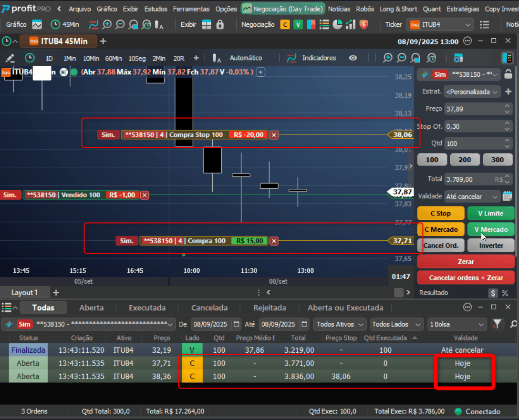Open the Gráfico menu
This screenshot has height=420, width=519.
[107, 9]
